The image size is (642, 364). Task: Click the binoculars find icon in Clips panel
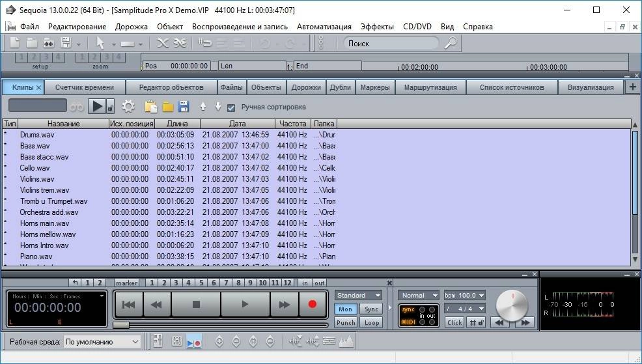coord(77,107)
